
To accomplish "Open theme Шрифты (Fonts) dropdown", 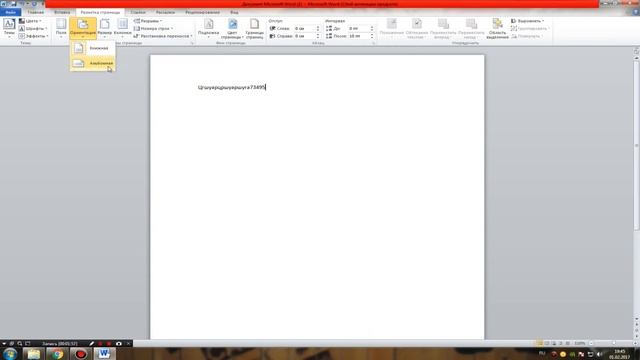I will 33,29.
